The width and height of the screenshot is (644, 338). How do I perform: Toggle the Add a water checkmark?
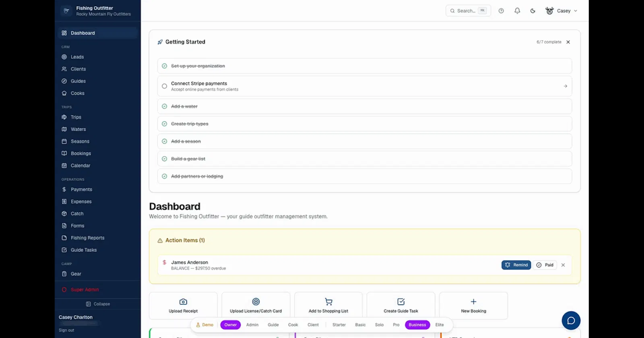coord(164,107)
